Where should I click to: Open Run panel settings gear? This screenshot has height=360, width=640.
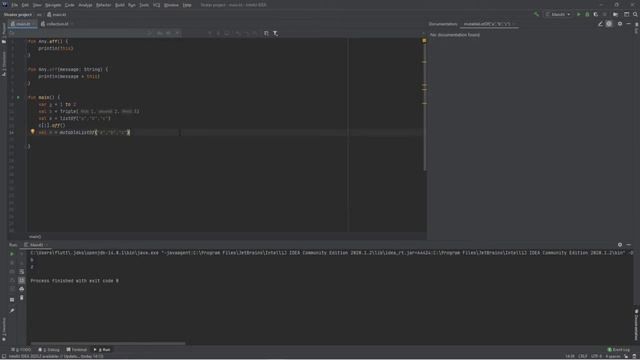tap(620, 245)
